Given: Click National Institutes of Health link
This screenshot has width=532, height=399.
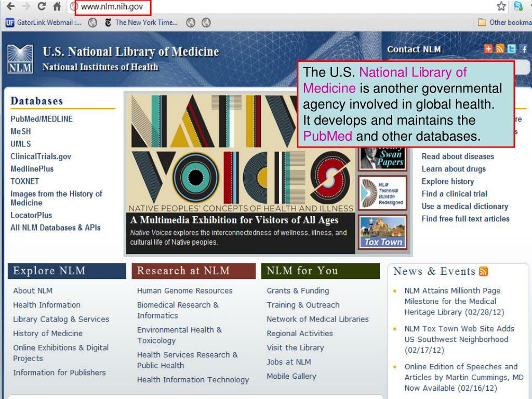Looking at the screenshot, I should pyautogui.click(x=100, y=67).
